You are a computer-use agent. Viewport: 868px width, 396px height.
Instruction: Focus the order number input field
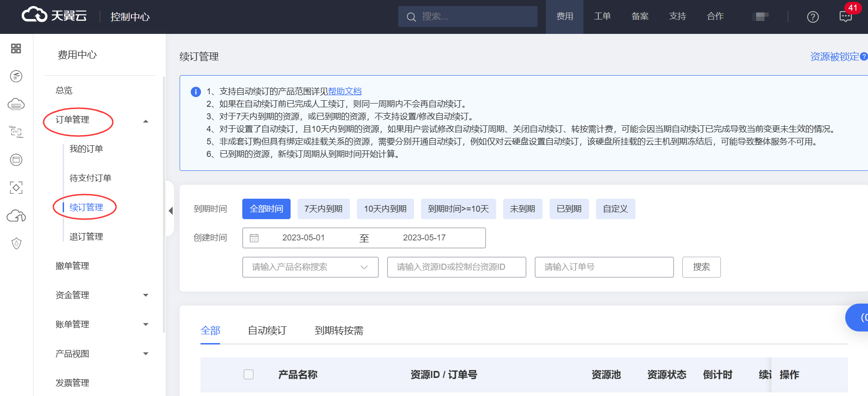point(603,267)
